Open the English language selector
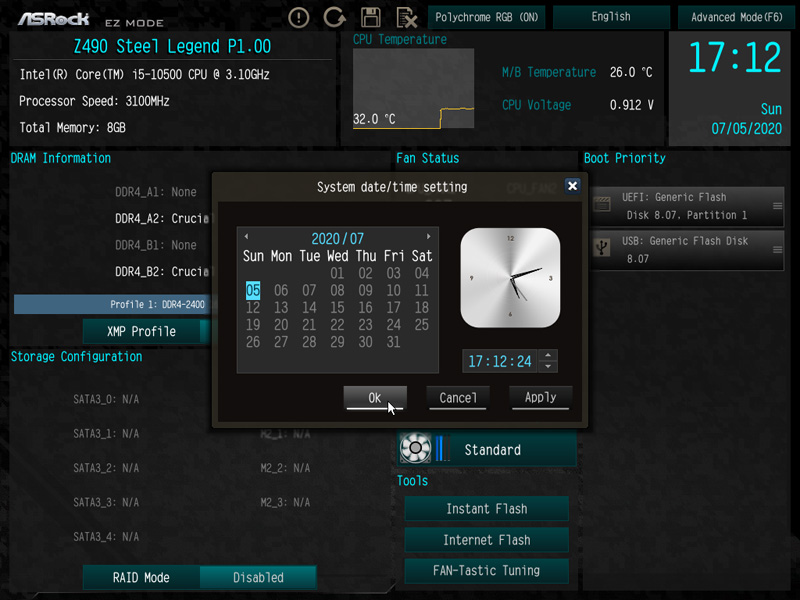800x600 pixels. point(611,17)
